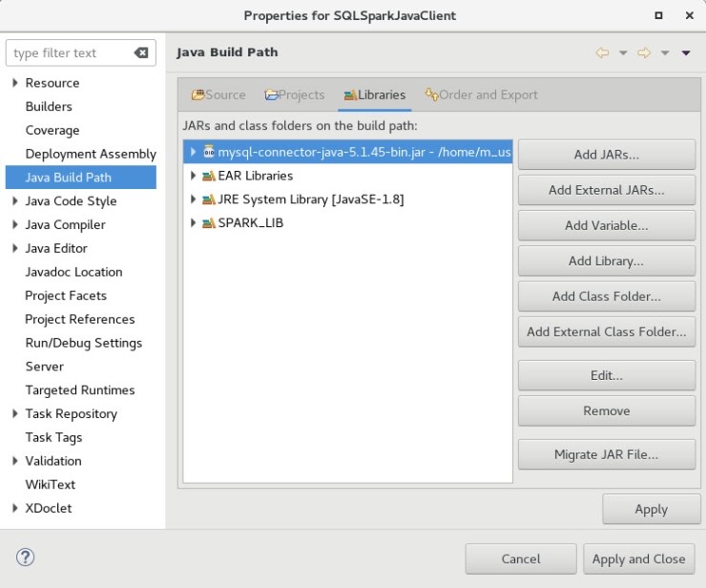
Task: Click the back navigation arrow icon
Action: [x=602, y=53]
